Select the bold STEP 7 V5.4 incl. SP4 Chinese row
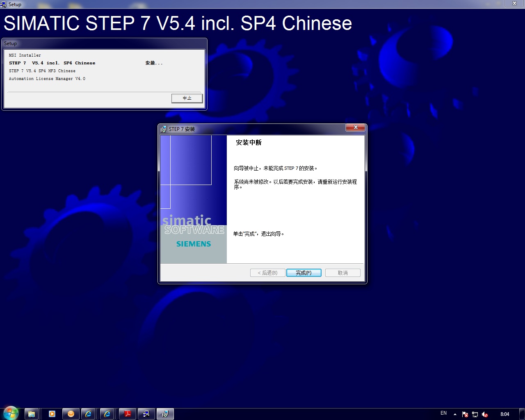525x420 pixels. [52, 63]
